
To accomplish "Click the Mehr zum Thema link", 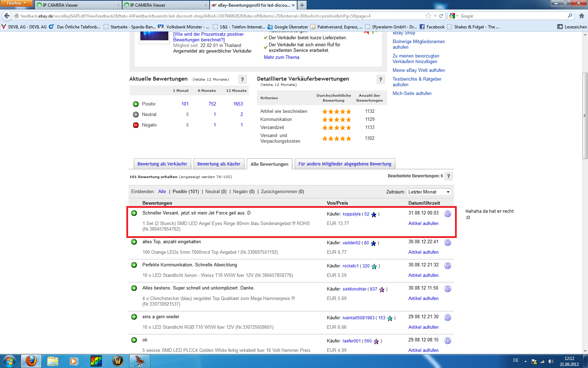I will click(281, 57).
